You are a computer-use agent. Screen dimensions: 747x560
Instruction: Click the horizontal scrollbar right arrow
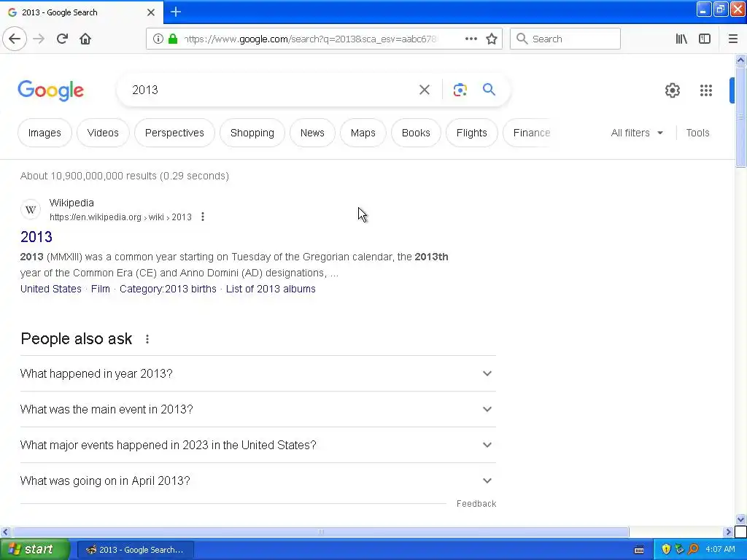tap(728, 532)
